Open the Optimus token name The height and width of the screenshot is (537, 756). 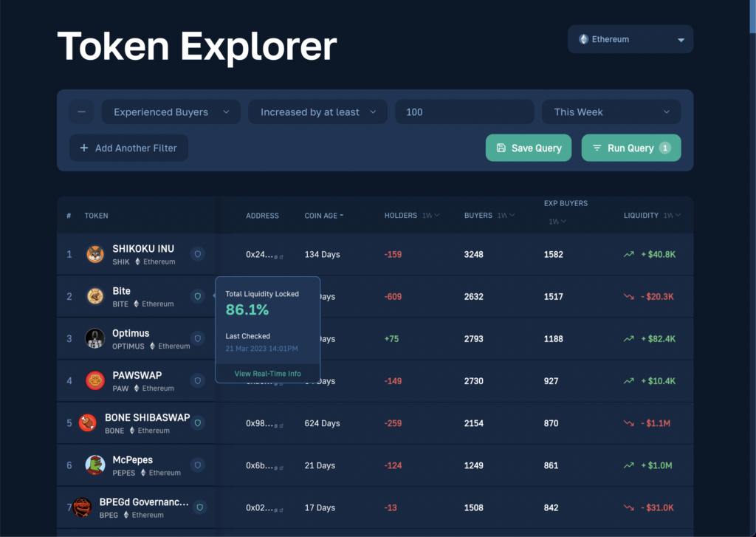[131, 333]
